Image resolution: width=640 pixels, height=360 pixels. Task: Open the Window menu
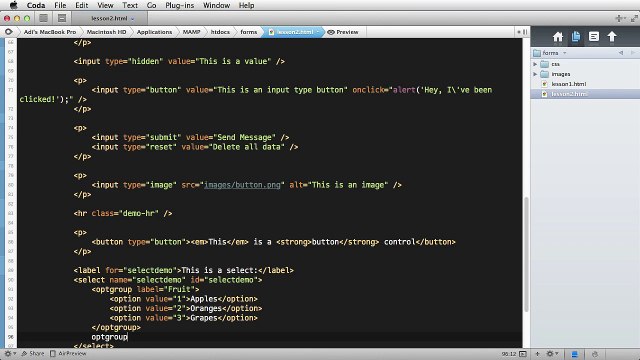click(216, 5)
